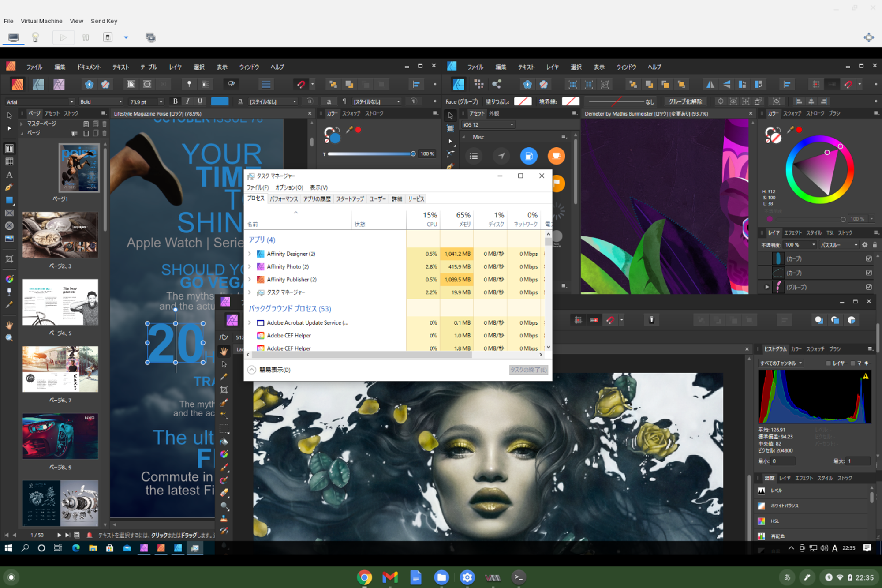Open the iOS 12 assets category dropdown
The image size is (882, 588).
click(x=488, y=125)
